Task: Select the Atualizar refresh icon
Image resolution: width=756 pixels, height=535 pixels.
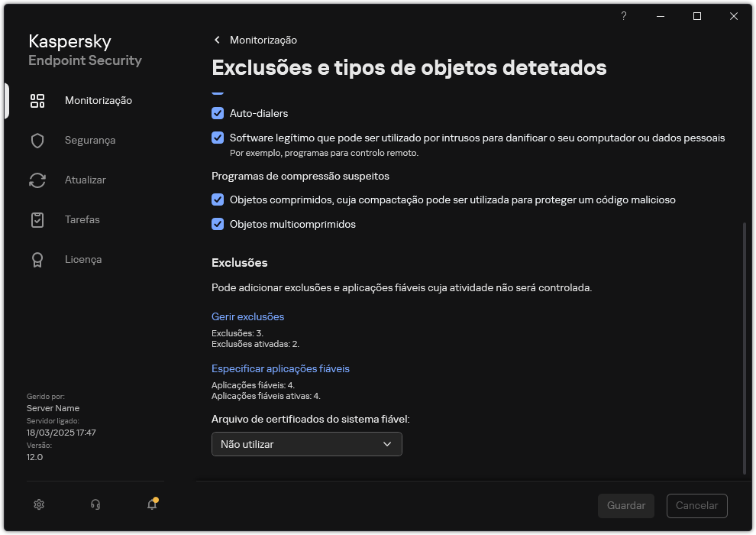Action: (37, 180)
